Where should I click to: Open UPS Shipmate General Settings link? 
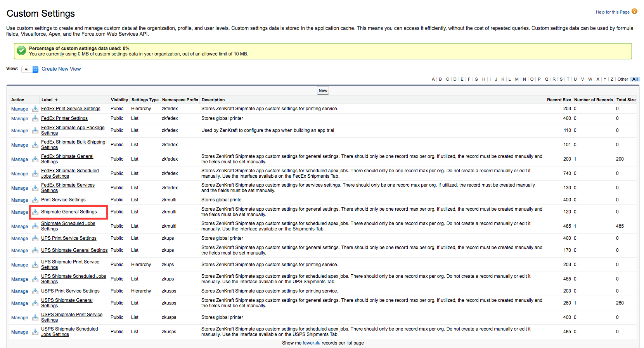pyautogui.click(x=74, y=250)
